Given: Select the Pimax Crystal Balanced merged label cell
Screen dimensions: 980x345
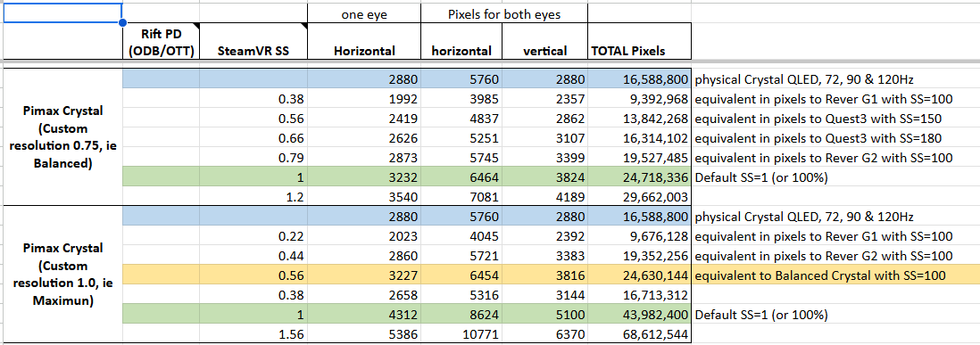Looking at the screenshot, I should (63, 136).
